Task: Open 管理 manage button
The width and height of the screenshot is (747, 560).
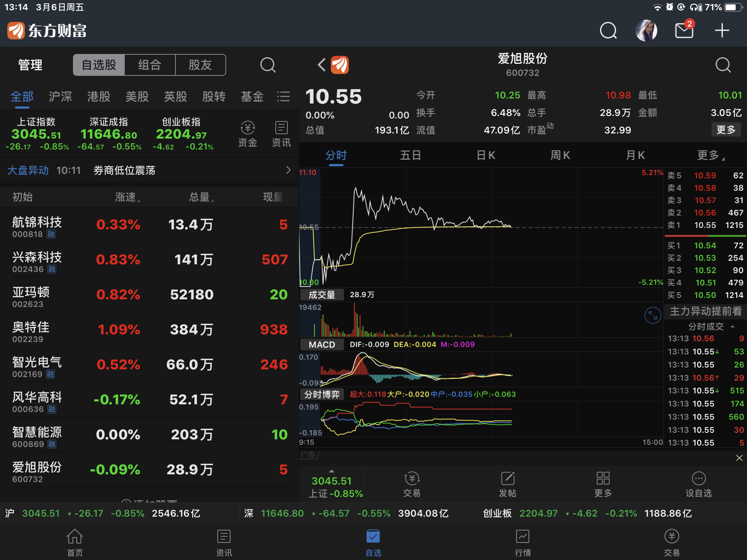Action: [x=30, y=65]
